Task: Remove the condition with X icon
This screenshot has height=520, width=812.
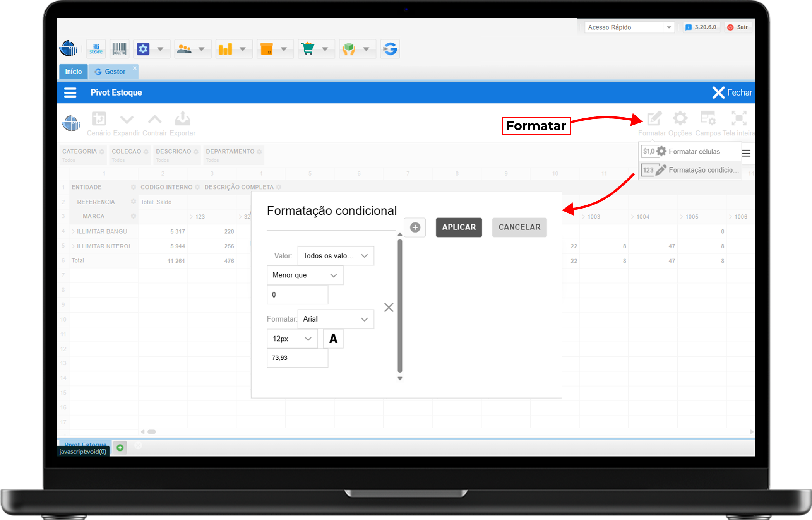Action: (389, 307)
